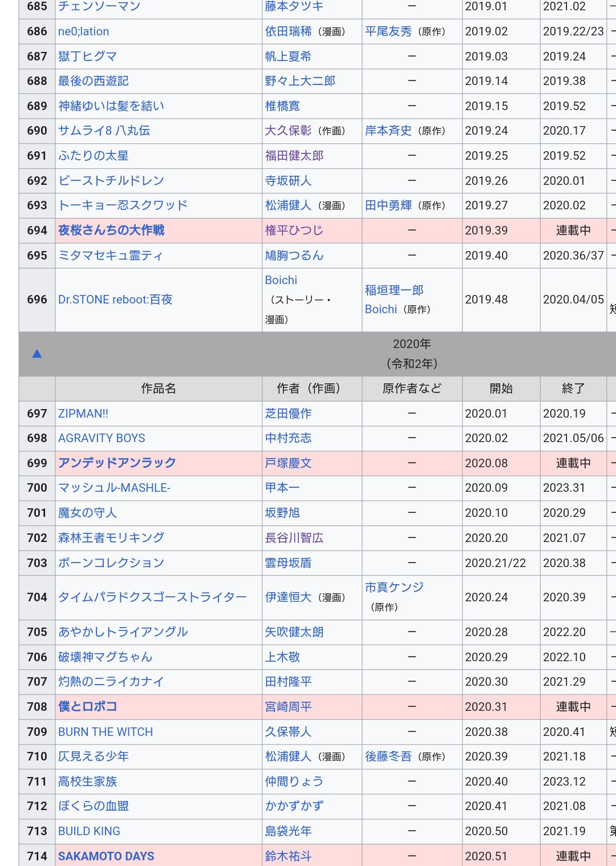Click the 開始 column header
The height and width of the screenshot is (866, 616).
tap(501, 389)
